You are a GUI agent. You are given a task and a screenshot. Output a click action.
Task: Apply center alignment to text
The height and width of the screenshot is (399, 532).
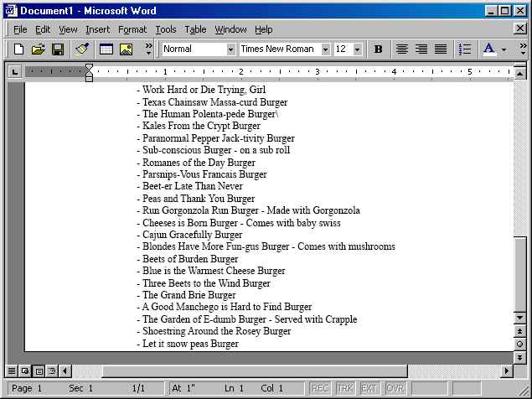point(401,49)
